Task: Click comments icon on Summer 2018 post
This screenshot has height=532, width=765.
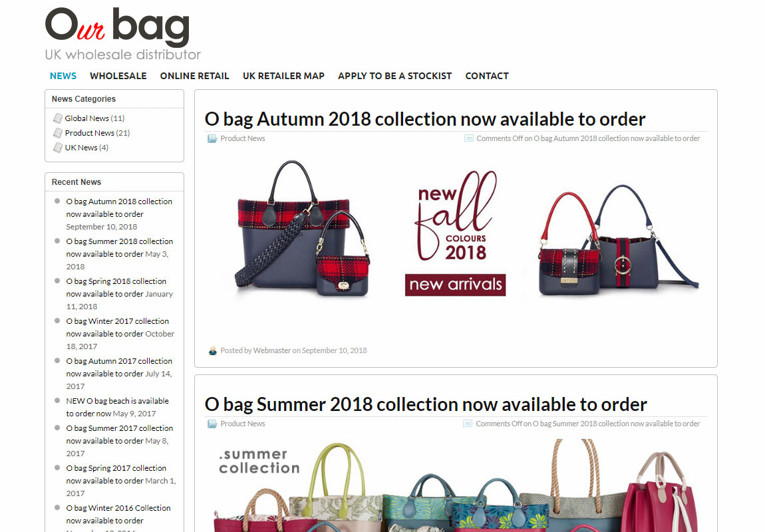Action: pyautogui.click(x=468, y=424)
